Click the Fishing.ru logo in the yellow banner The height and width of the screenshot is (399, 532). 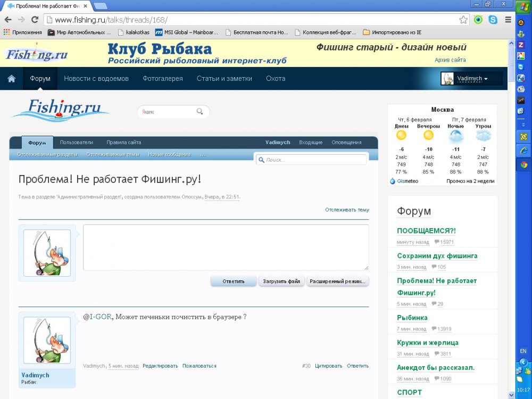[x=37, y=54]
